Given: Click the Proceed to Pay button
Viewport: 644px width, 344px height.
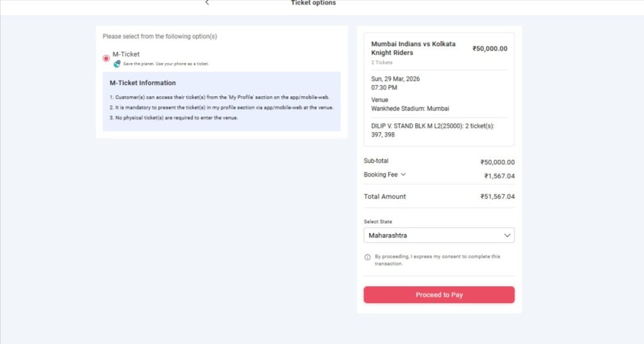Looking at the screenshot, I should (439, 295).
